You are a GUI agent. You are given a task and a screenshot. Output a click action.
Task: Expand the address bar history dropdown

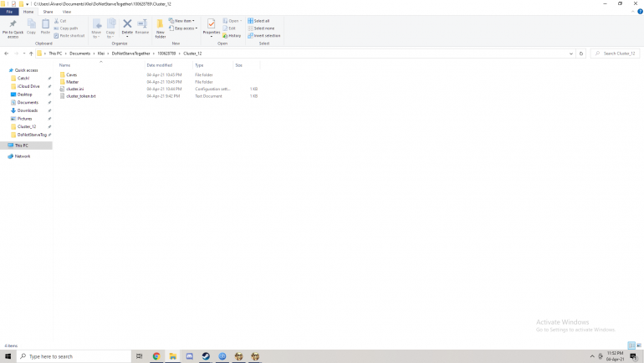coord(571,54)
